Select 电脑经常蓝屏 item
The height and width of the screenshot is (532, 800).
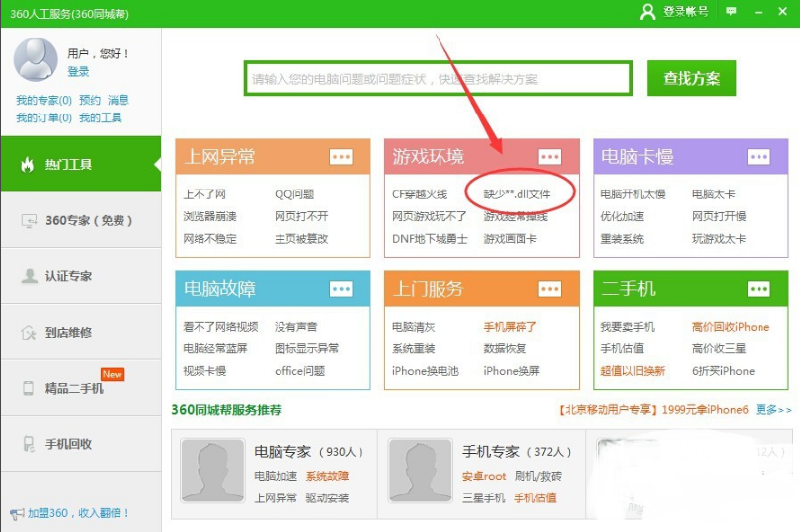[x=214, y=348]
